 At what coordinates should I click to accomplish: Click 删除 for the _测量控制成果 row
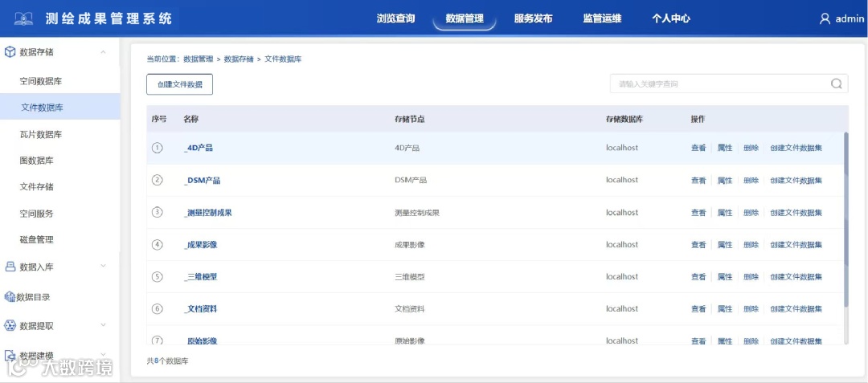(x=751, y=213)
